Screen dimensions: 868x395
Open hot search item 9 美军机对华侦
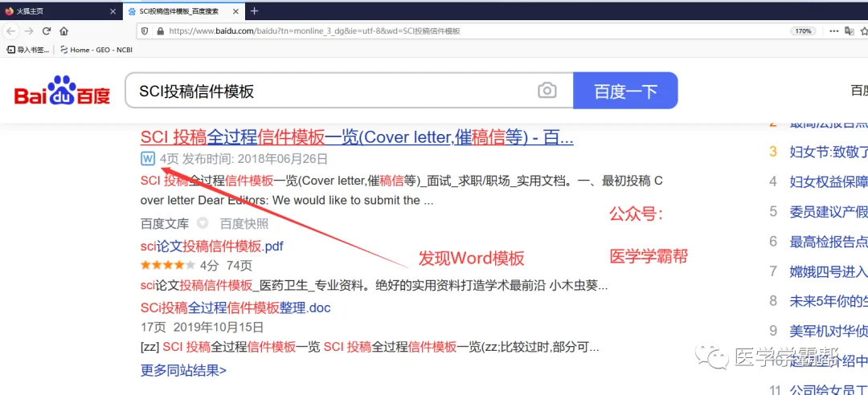coord(828,331)
